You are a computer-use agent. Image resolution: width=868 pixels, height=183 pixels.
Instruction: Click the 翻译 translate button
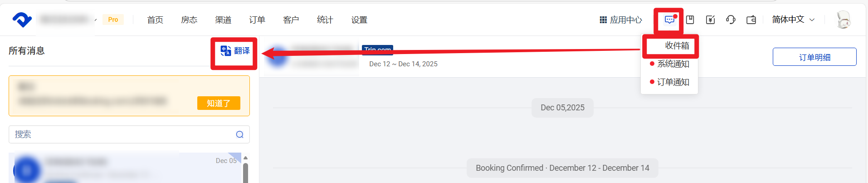(235, 51)
